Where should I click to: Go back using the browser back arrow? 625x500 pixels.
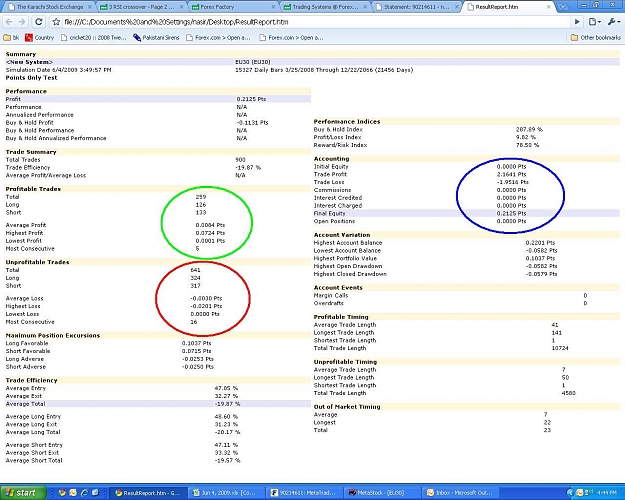[x=9, y=22]
